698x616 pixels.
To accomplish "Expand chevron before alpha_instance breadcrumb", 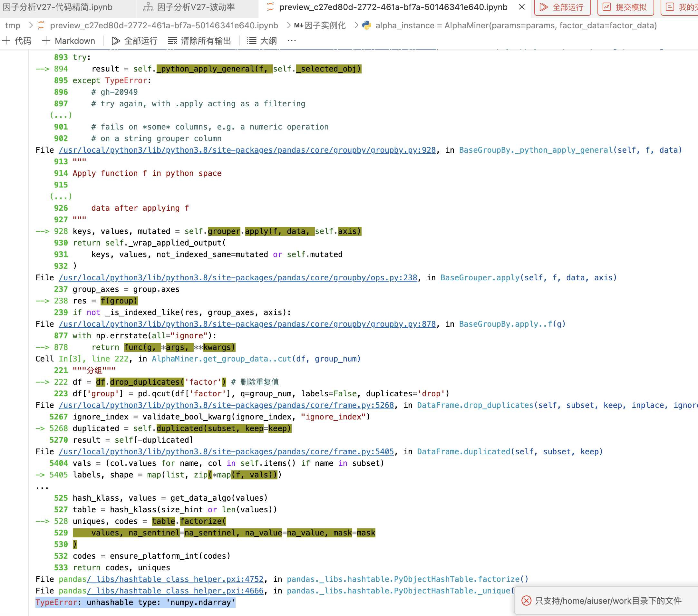I will pos(356,25).
